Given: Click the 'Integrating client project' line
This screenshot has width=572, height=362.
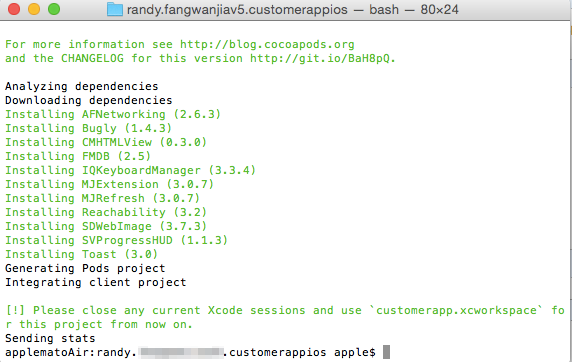Looking at the screenshot, I should coord(96,282).
